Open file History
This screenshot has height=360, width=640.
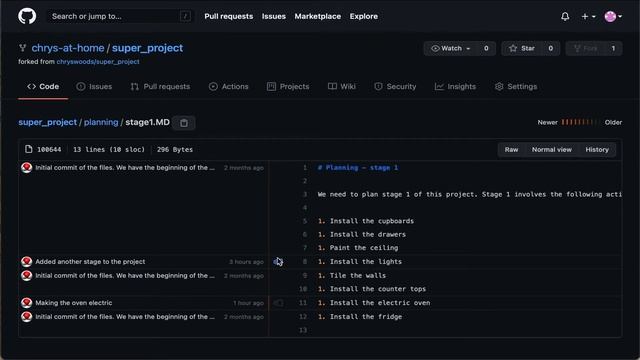click(597, 149)
